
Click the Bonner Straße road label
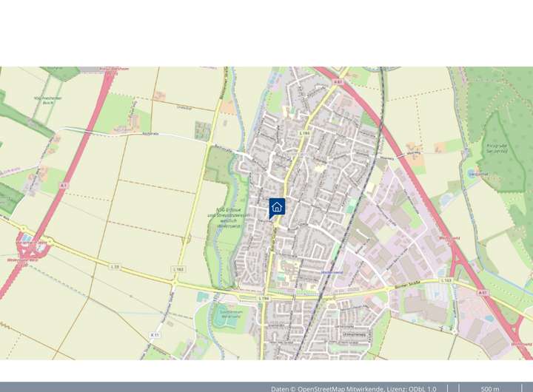(x=408, y=285)
